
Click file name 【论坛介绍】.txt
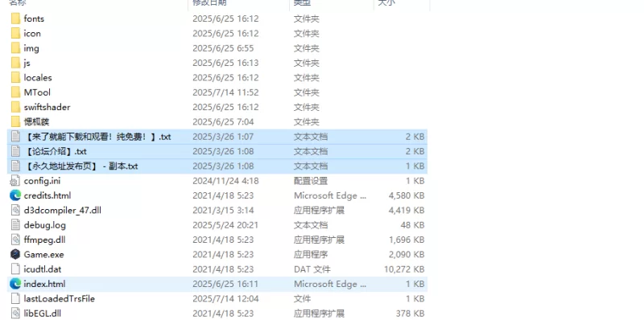click(56, 151)
